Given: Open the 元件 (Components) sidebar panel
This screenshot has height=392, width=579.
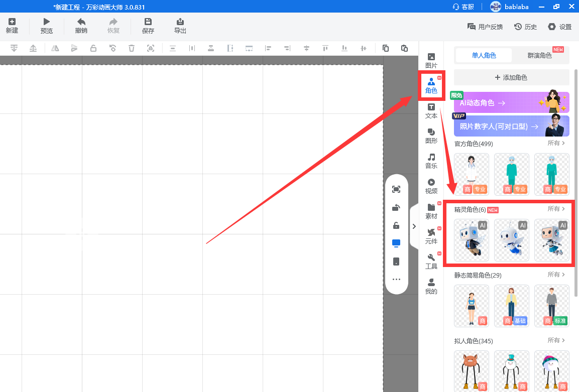Looking at the screenshot, I should (431, 236).
